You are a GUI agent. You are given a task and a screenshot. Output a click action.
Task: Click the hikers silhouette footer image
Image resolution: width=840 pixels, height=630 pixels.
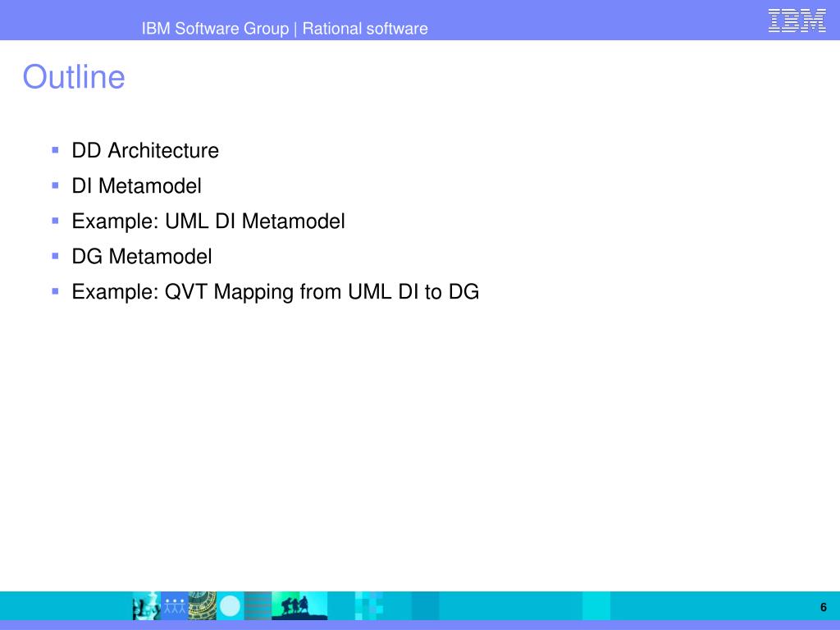pos(299,606)
